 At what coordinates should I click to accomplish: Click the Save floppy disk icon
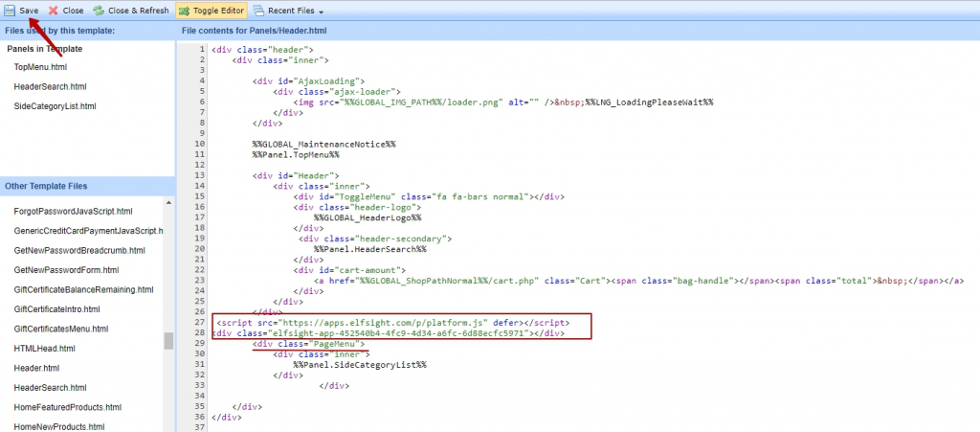click(10, 11)
